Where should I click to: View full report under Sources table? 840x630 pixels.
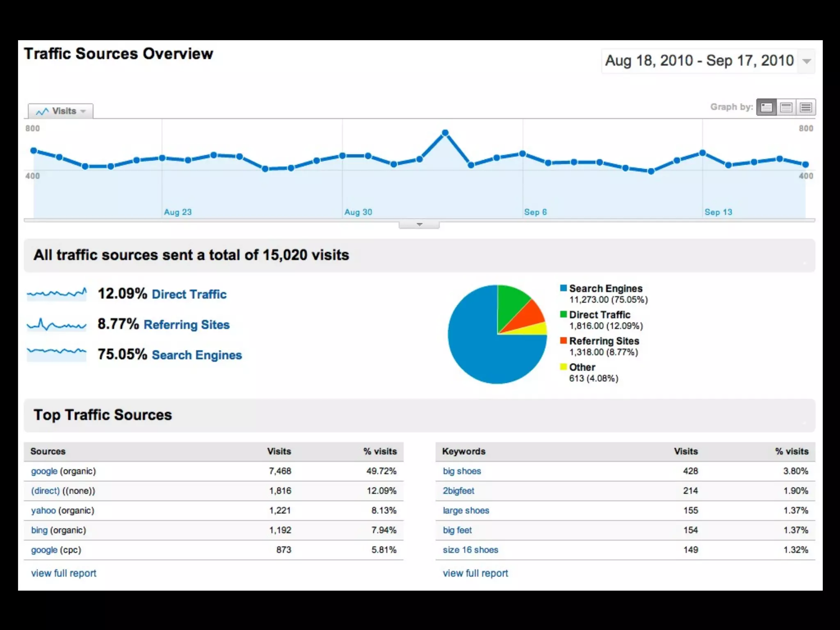click(x=64, y=573)
